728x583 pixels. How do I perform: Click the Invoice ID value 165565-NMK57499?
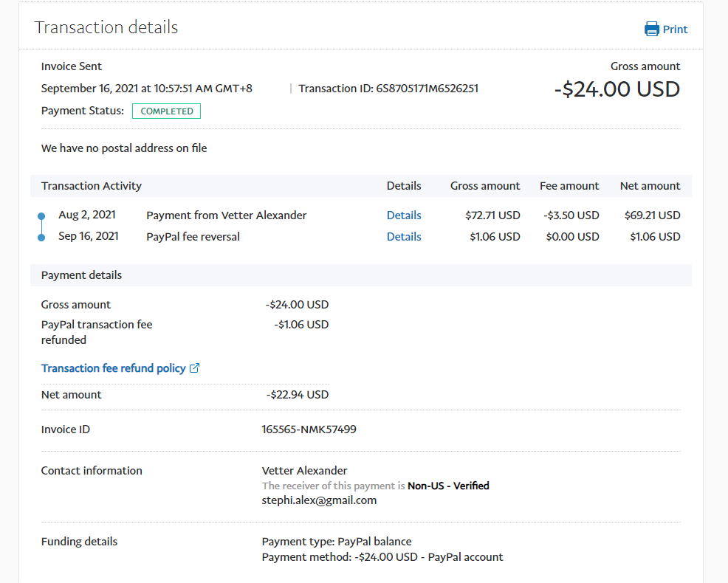(x=309, y=430)
